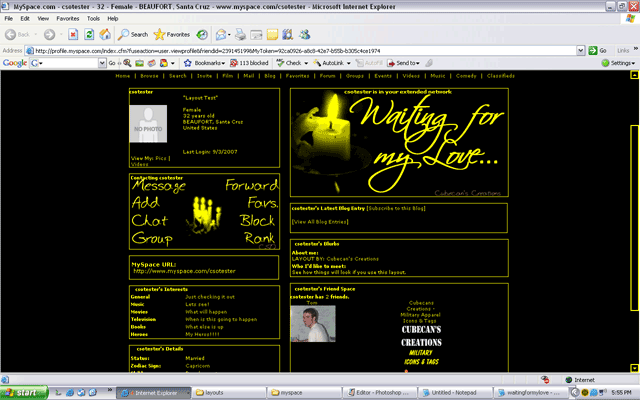
Task: Open the View menu
Action: pyautogui.click(x=43, y=18)
